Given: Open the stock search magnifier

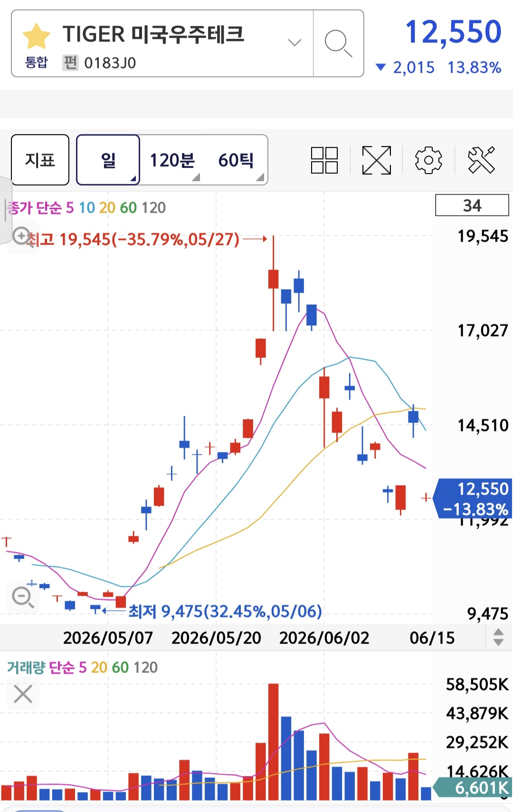Looking at the screenshot, I should click(338, 43).
